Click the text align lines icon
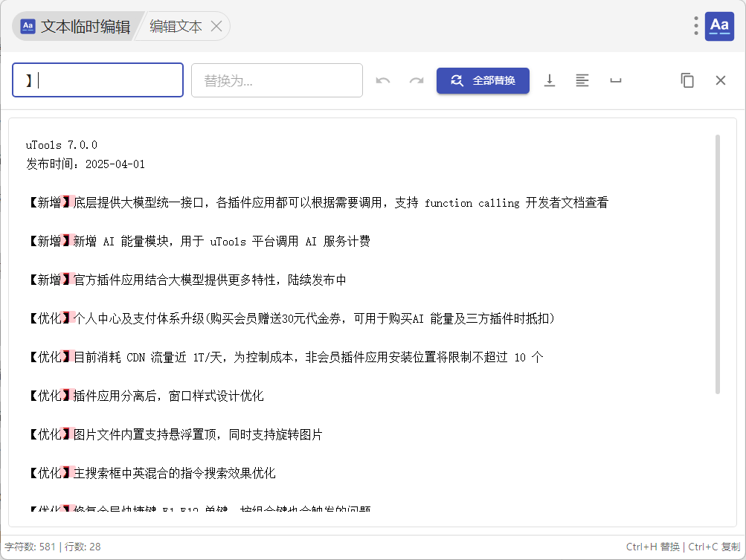The image size is (746, 560). (x=582, y=80)
